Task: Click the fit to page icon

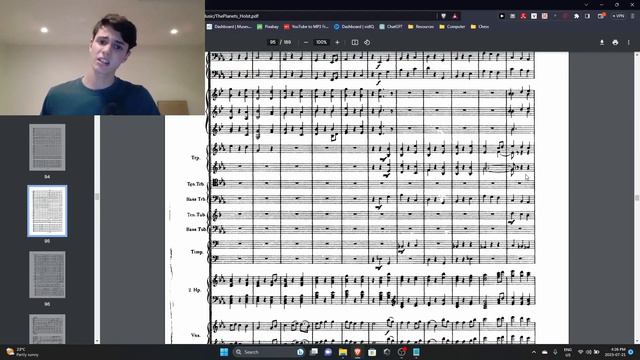Action: point(355,42)
